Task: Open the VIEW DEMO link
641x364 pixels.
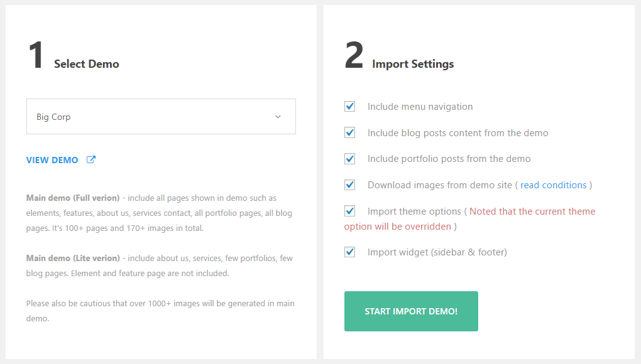Action: (52, 160)
